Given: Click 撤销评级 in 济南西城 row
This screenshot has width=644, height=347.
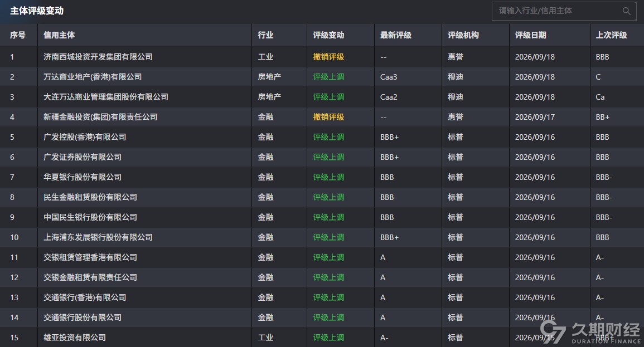Looking at the screenshot, I should [328, 57].
